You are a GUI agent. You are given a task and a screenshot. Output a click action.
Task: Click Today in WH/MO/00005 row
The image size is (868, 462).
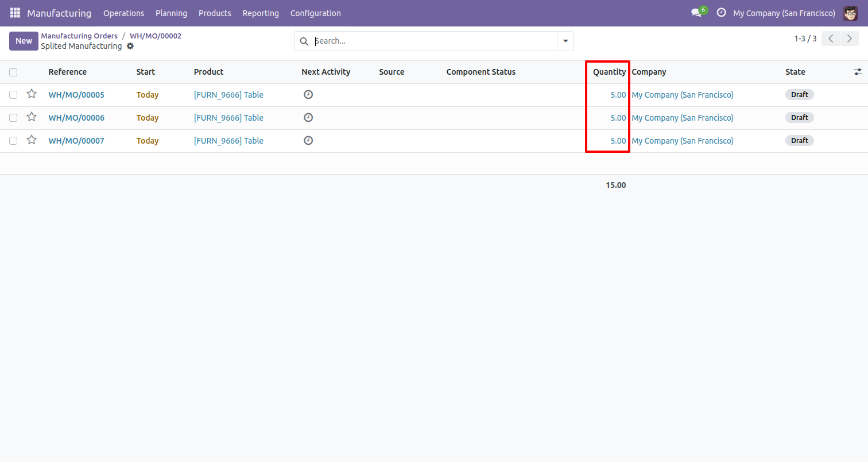[148, 95]
